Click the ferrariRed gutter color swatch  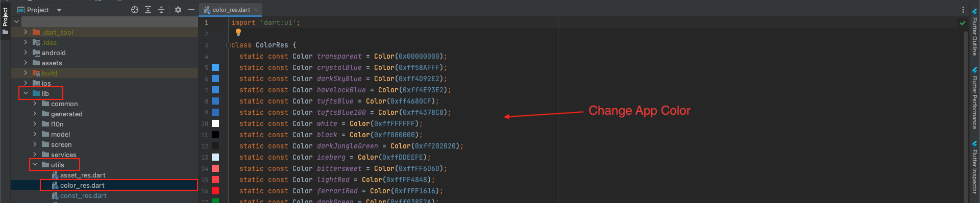[215, 191]
